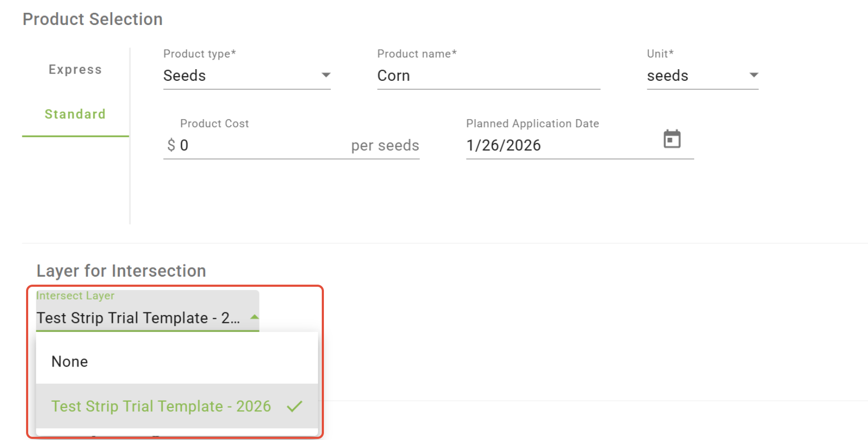Choose None from the Intersect Layer list
This screenshot has width=868, height=440.
[70, 362]
